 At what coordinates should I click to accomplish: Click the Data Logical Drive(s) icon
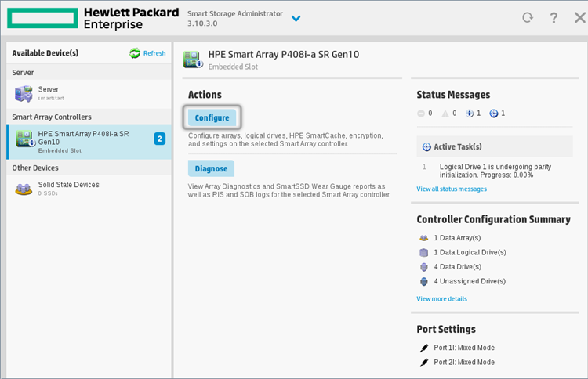click(423, 252)
